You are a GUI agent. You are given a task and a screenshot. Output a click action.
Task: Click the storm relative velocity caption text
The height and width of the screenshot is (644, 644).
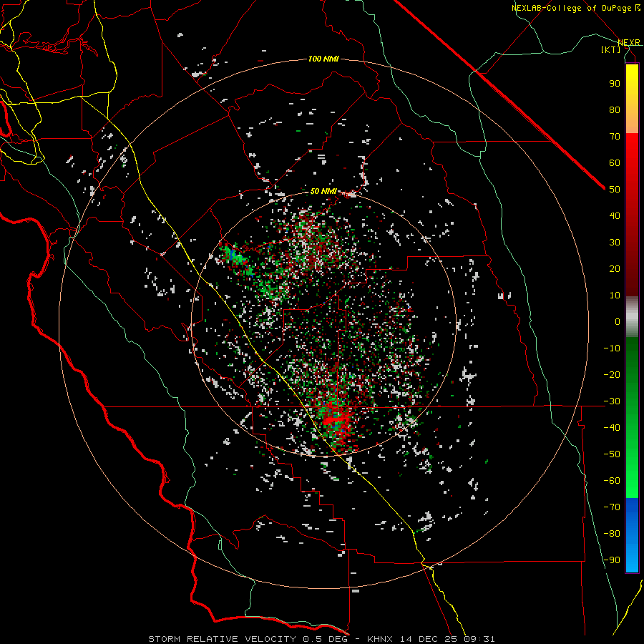coord(321,639)
